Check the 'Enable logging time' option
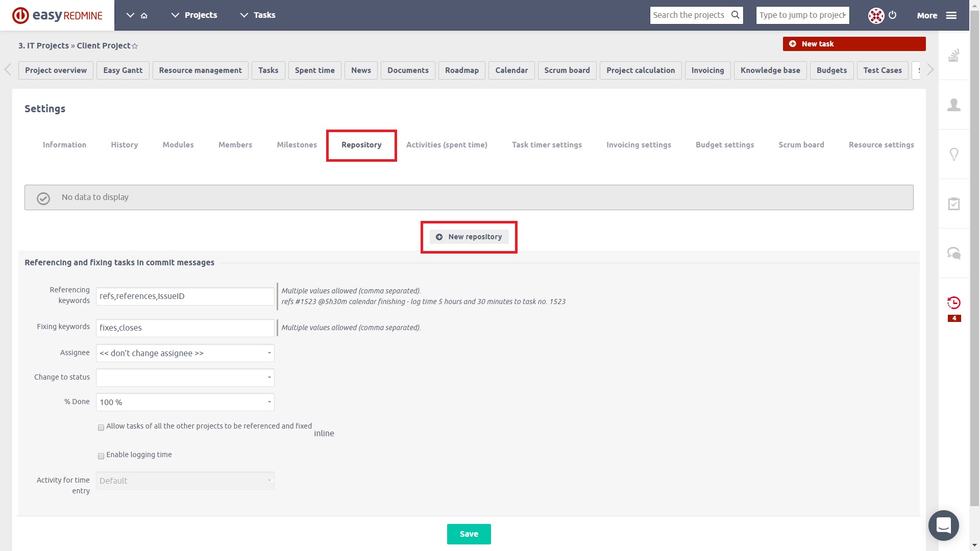980x551 pixels. click(x=101, y=456)
